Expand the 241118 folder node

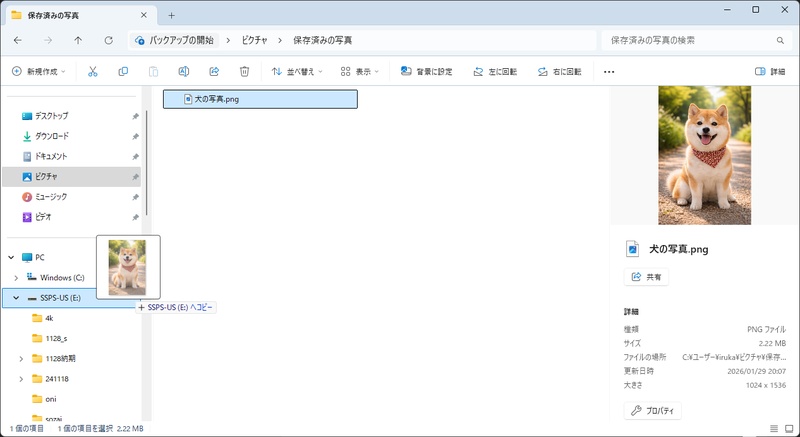21,379
